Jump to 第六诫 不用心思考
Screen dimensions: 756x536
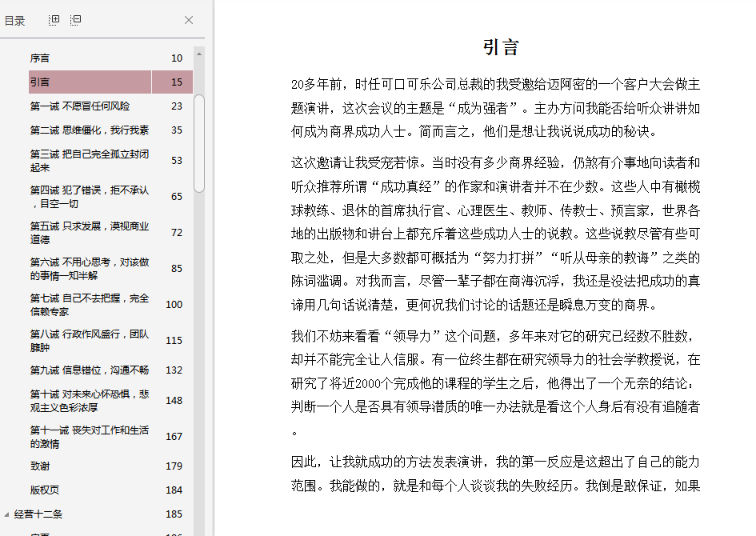tap(89, 269)
